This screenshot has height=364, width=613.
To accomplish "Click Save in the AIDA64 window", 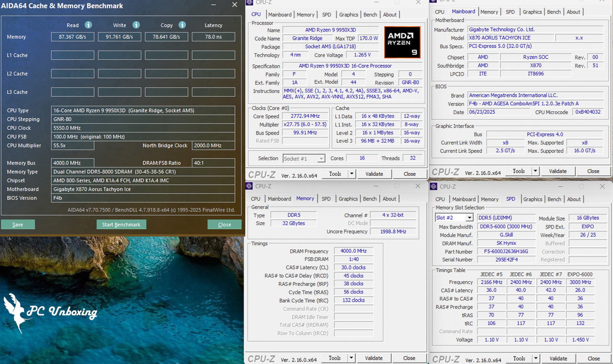I will pyautogui.click(x=18, y=225).
